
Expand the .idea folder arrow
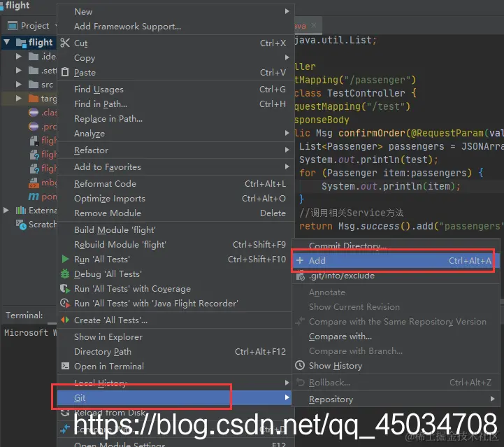tap(19, 56)
